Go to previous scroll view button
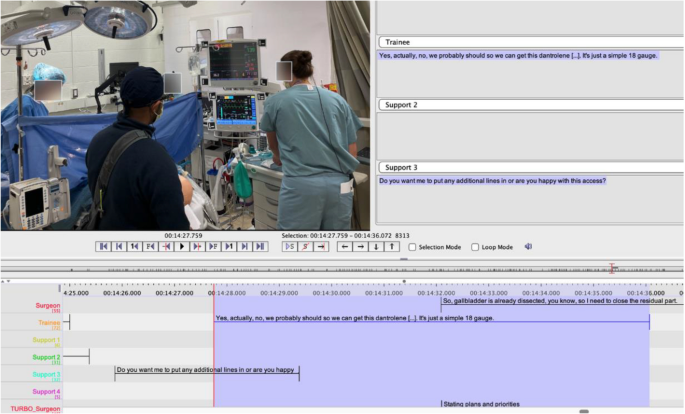The width and height of the screenshot is (685, 414). [119, 247]
